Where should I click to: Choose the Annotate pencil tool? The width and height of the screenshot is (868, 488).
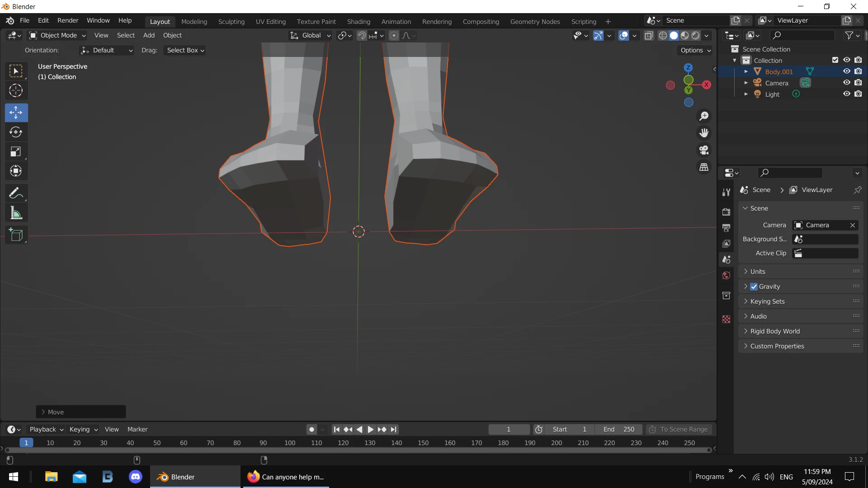(16, 193)
